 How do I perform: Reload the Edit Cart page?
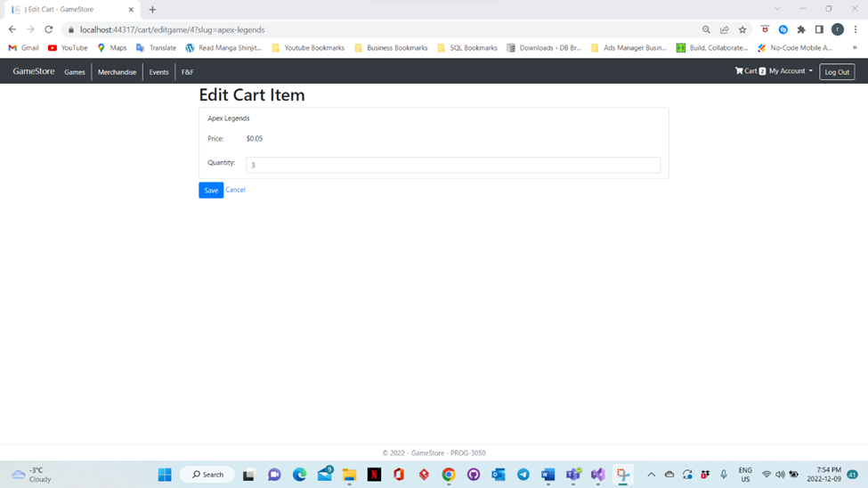[49, 29]
